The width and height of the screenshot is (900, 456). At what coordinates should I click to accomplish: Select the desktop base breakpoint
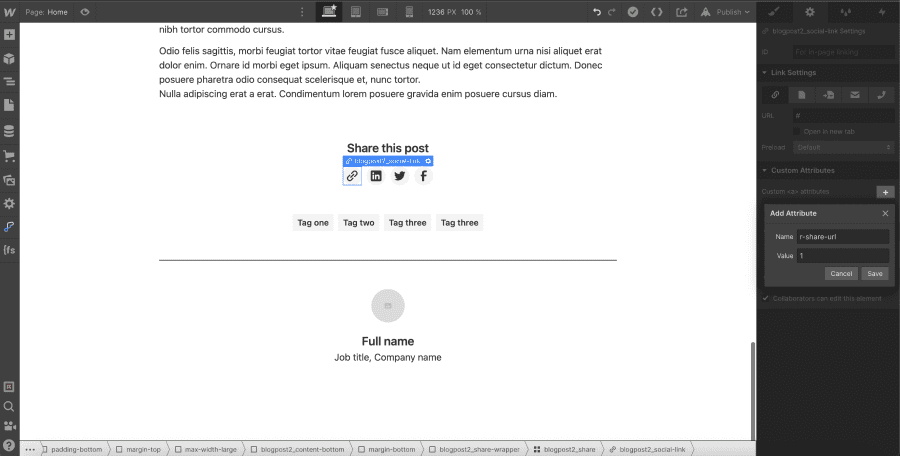click(329, 11)
